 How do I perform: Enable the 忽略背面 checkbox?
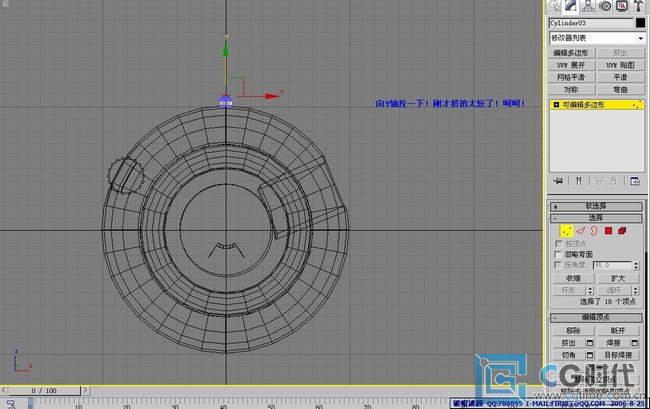point(558,254)
